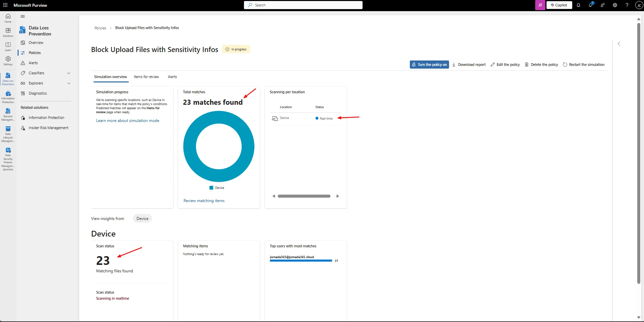Open Data Security Posture Management rail icon
The image size is (644, 322).
coord(8,159)
